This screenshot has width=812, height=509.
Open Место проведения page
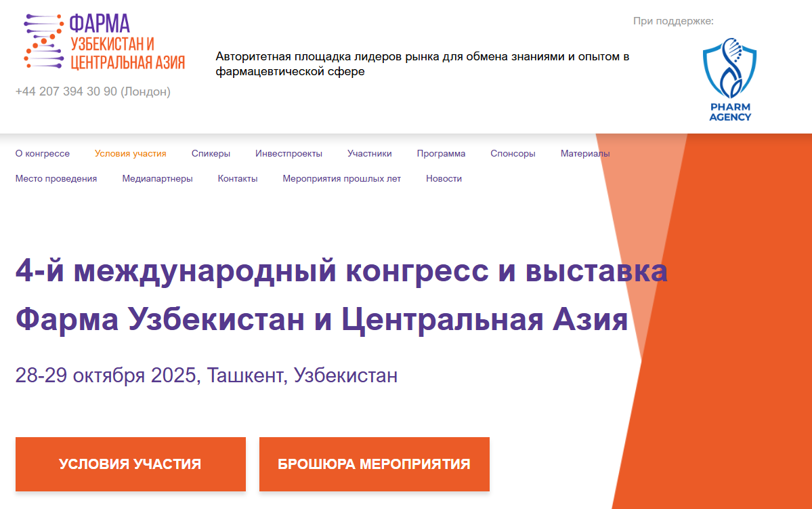(x=56, y=178)
